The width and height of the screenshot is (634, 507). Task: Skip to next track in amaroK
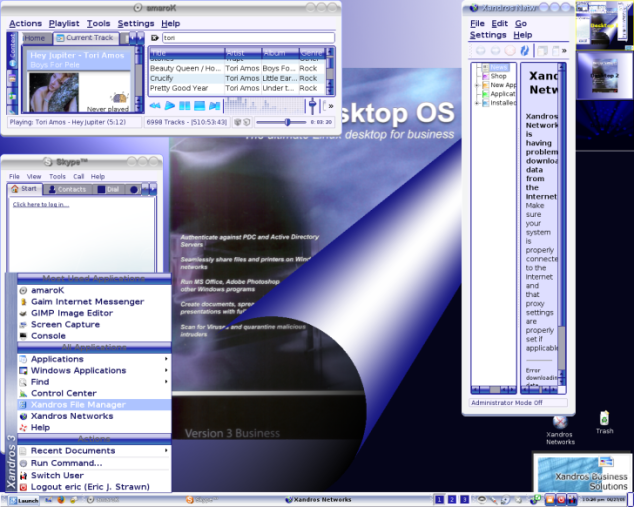click(x=214, y=106)
